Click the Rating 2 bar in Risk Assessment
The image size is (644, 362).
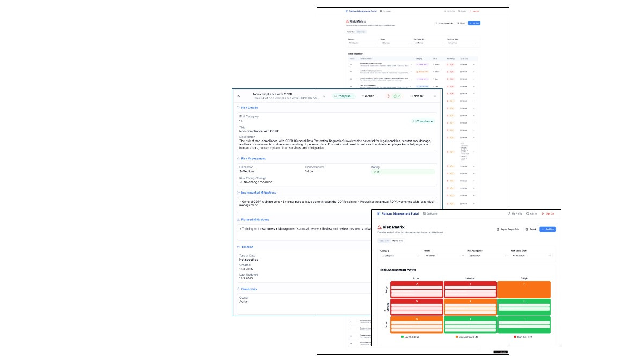point(403,172)
